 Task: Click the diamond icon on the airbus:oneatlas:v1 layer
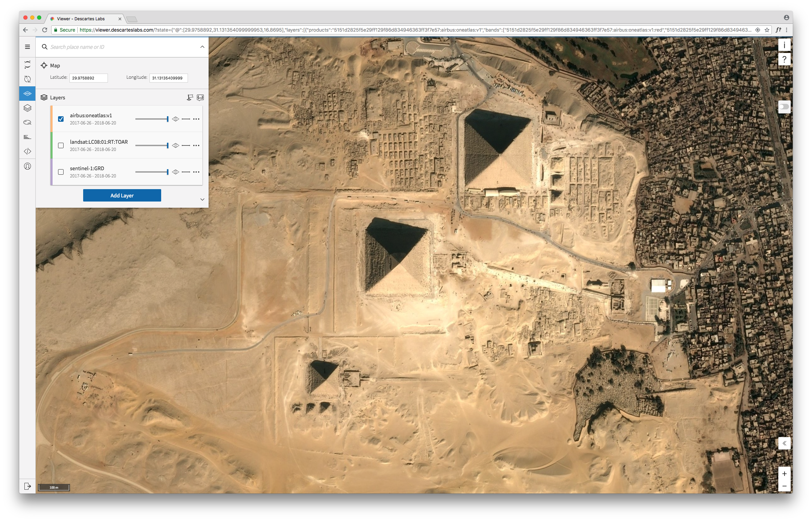(176, 119)
